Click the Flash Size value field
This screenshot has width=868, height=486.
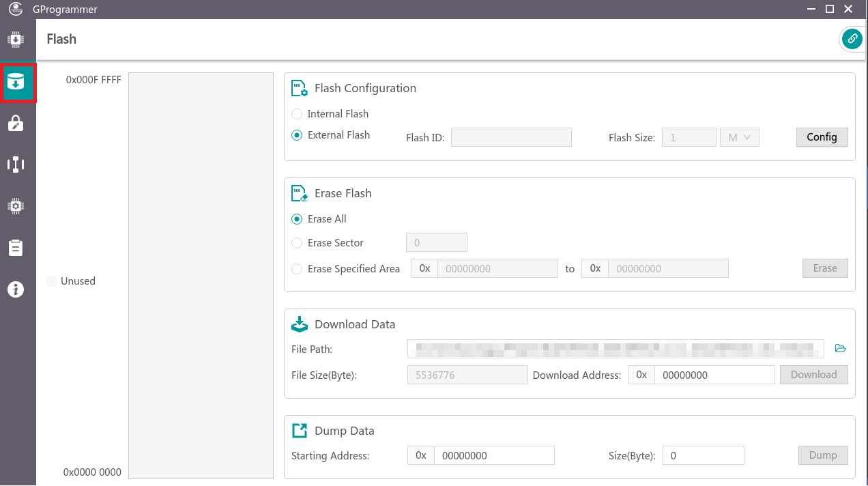689,137
